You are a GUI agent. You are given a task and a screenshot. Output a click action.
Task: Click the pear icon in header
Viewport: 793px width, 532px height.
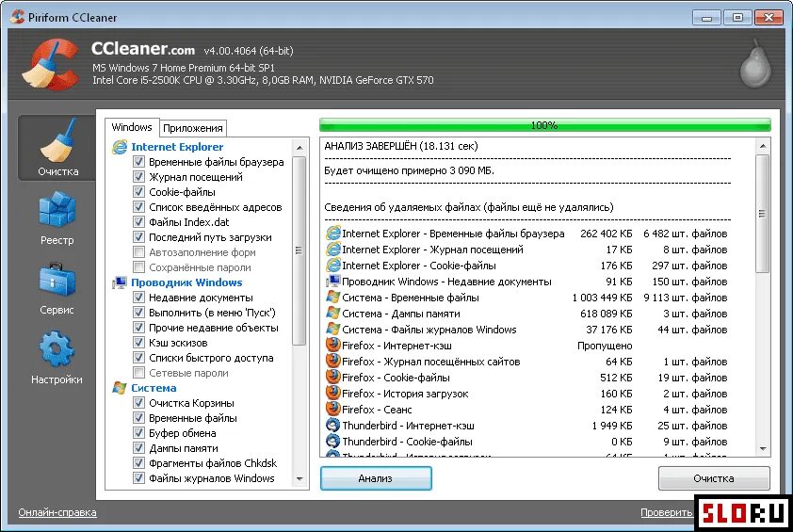tap(755, 64)
